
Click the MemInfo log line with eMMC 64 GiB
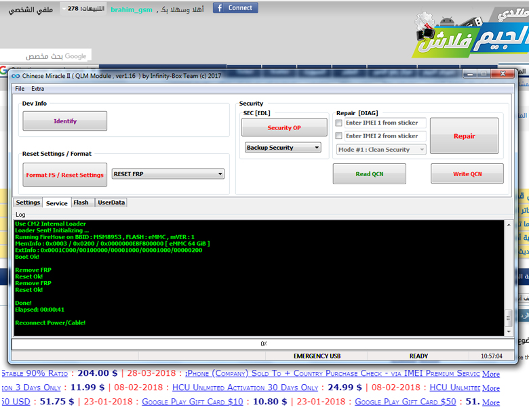(113, 243)
